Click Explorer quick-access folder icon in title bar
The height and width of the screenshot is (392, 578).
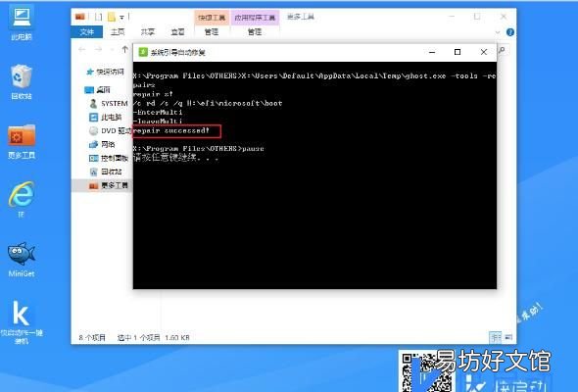[80, 17]
